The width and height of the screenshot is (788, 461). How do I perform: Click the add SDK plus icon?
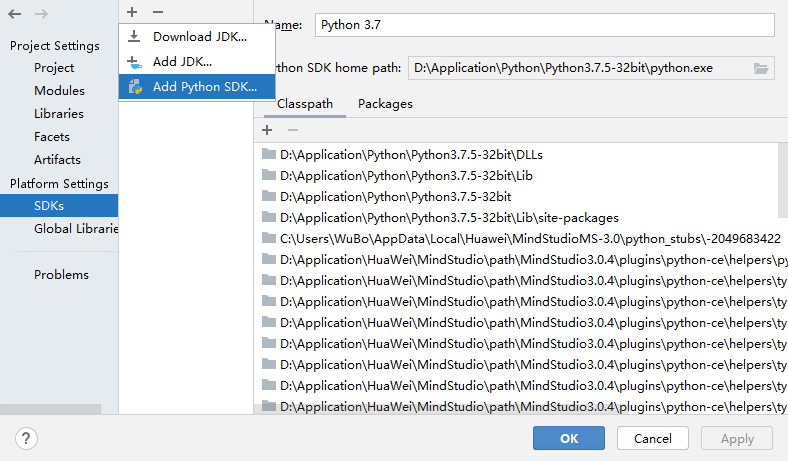(x=132, y=11)
